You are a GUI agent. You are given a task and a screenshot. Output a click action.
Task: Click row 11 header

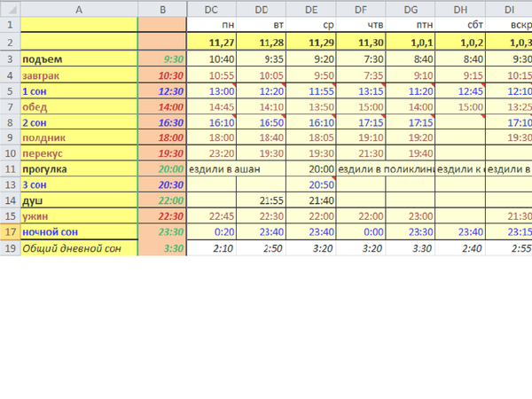(x=10, y=168)
